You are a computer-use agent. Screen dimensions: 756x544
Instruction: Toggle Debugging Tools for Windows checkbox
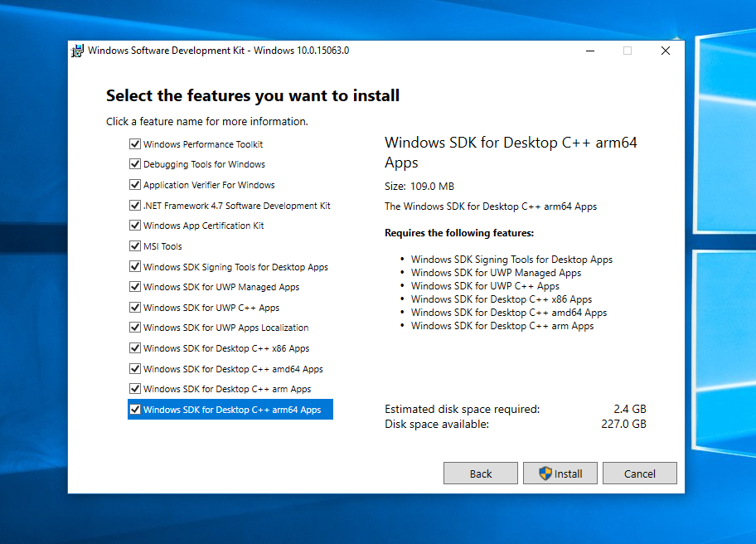pos(135,164)
